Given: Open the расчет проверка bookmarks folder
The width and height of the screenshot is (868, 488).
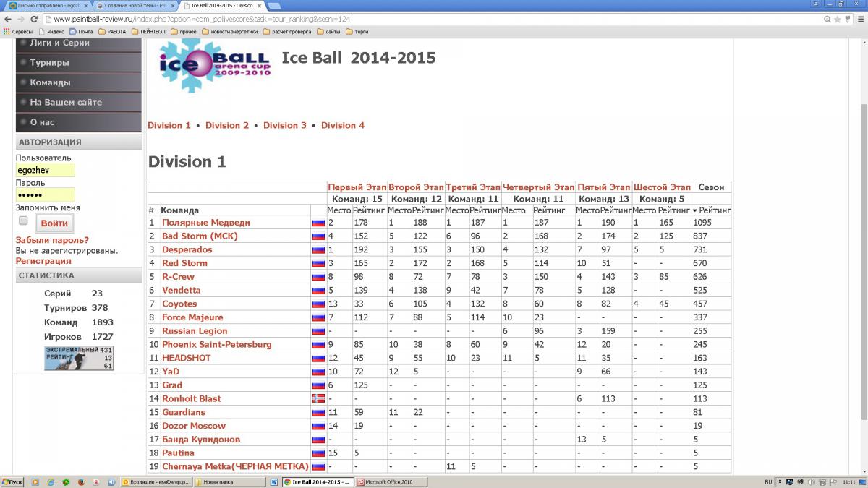Looking at the screenshot, I should tap(287, 31).
